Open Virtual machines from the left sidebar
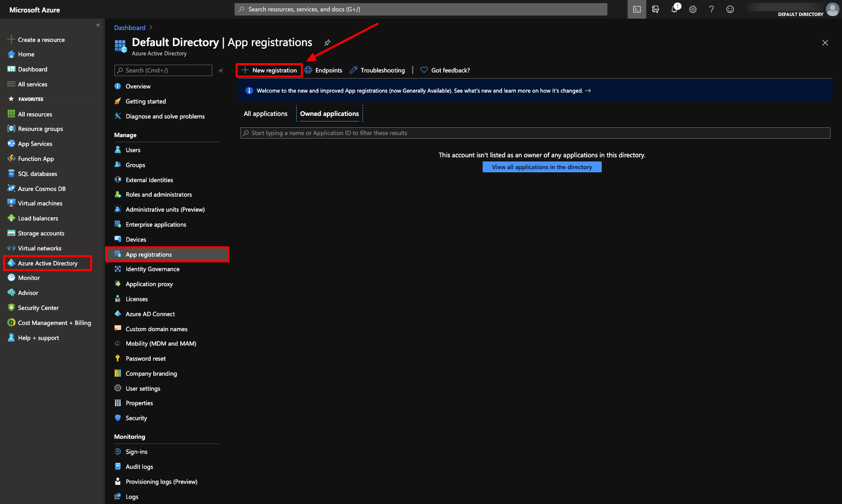The width and height of the screenshot is (842, 504). point(40,203)
